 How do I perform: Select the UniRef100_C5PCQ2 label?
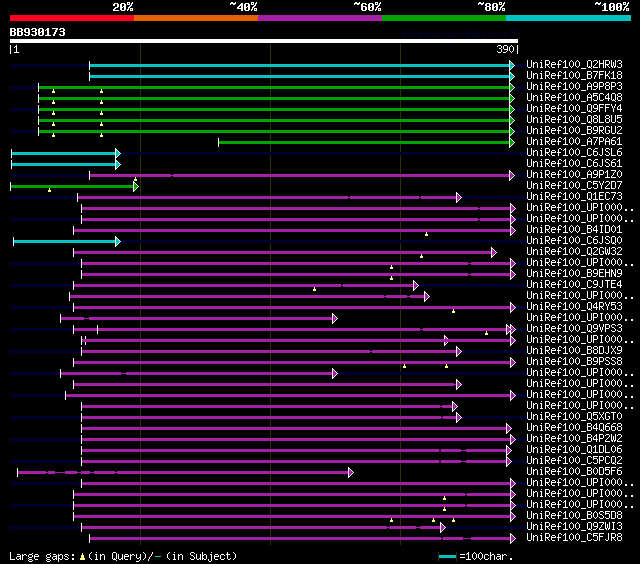(574, 461)
